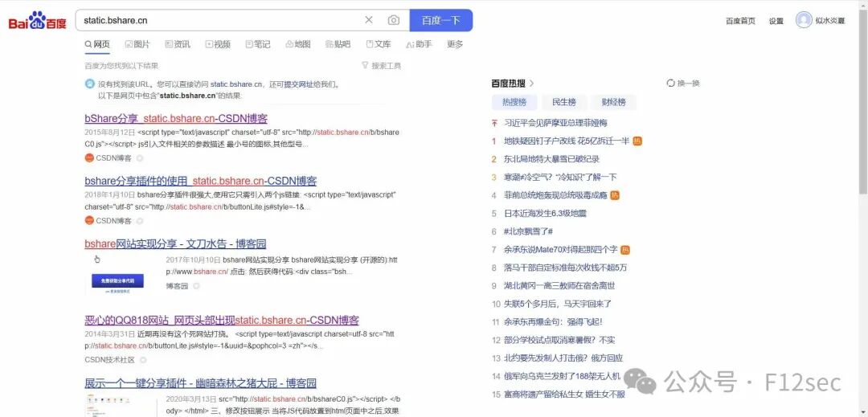Expand the 更多 menu
The image size is (868, 417).
(455, 44)
